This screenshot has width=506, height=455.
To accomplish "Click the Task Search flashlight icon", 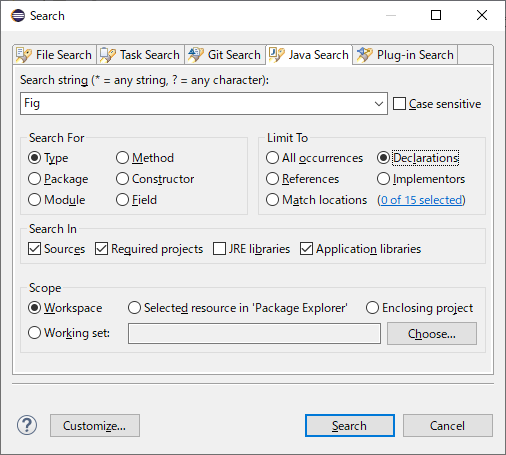I will click(x=108, y=55).
